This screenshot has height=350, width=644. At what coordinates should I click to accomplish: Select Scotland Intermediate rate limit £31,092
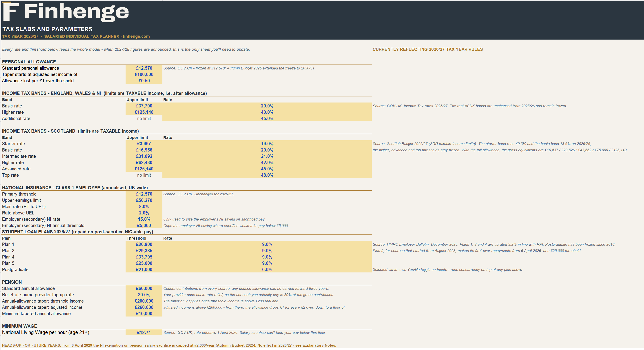144,156
